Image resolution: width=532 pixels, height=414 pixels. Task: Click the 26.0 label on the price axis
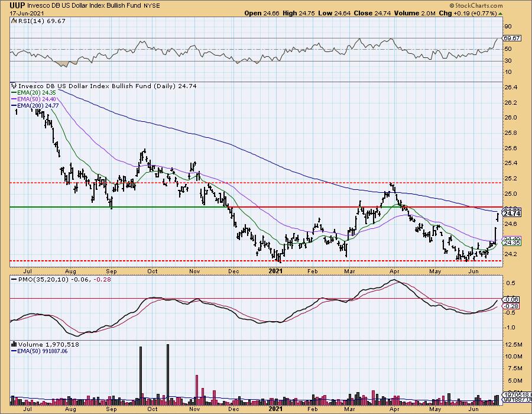[511, 118]
